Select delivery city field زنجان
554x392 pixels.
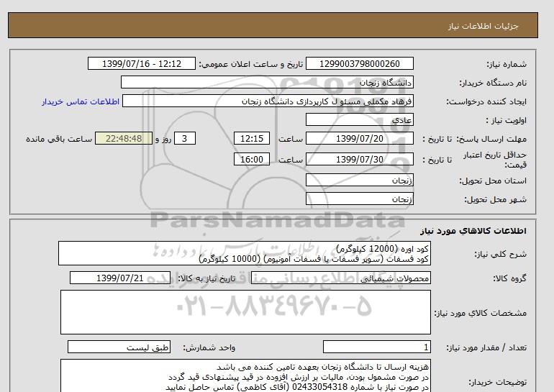pyautogui.click(x=359, y=199)
